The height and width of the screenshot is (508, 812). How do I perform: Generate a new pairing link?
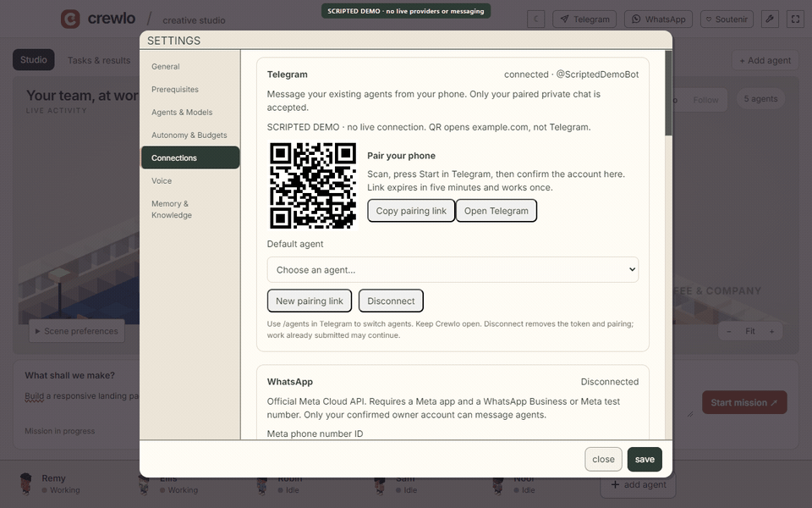point(310,301)
